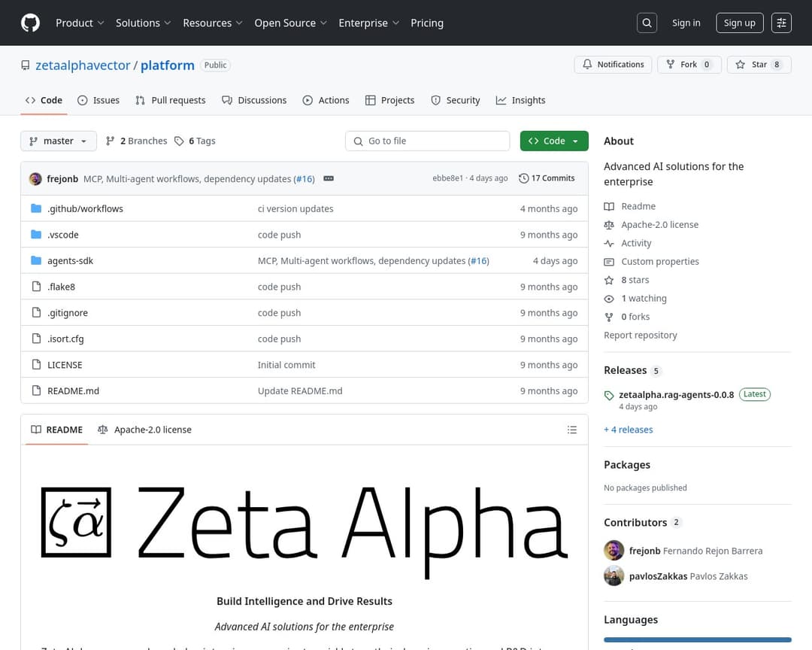Open zetaalphavector owner link
Screen dimensions: 812x650
(x=83, y=65)
